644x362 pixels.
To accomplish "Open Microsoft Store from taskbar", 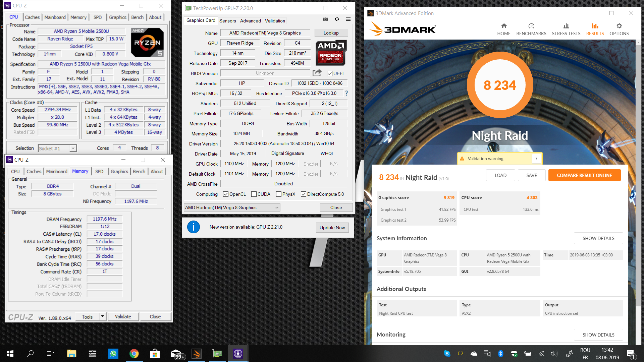I will 155,354.
